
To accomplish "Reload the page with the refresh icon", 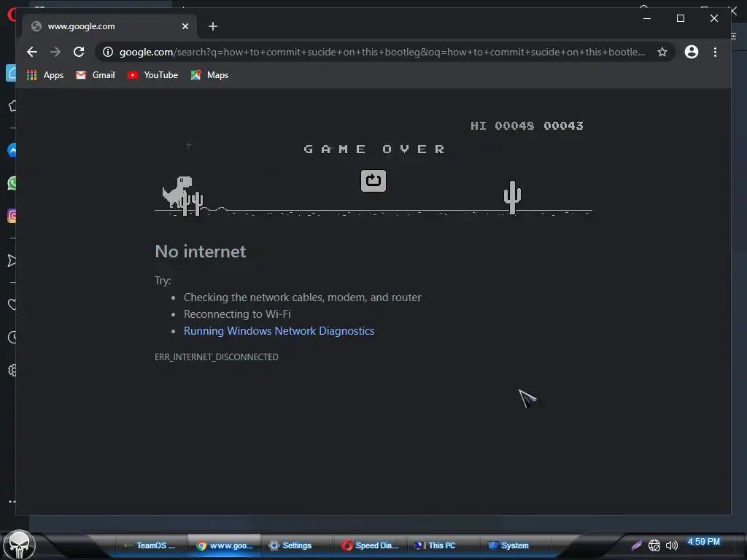I will (x=79, y=52).
